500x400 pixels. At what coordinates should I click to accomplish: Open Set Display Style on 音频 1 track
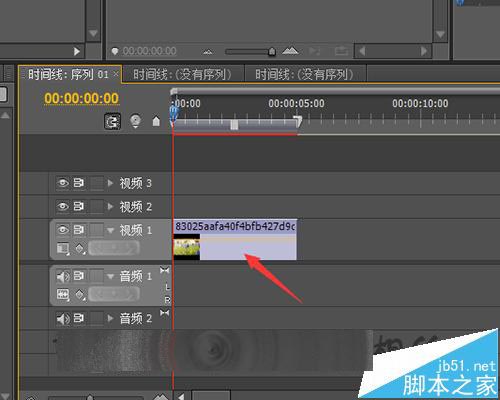point(63,294)
